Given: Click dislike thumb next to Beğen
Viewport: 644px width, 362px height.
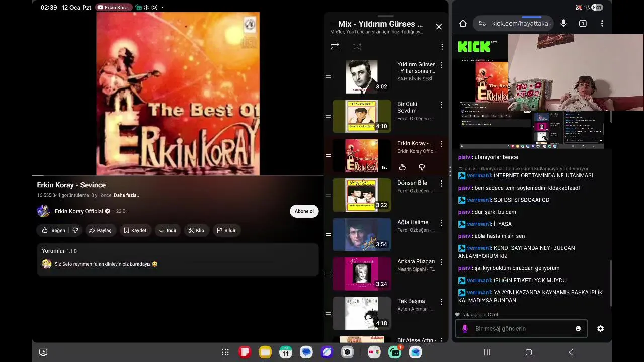Looking at the screenshot, I should tap(75, 230).
